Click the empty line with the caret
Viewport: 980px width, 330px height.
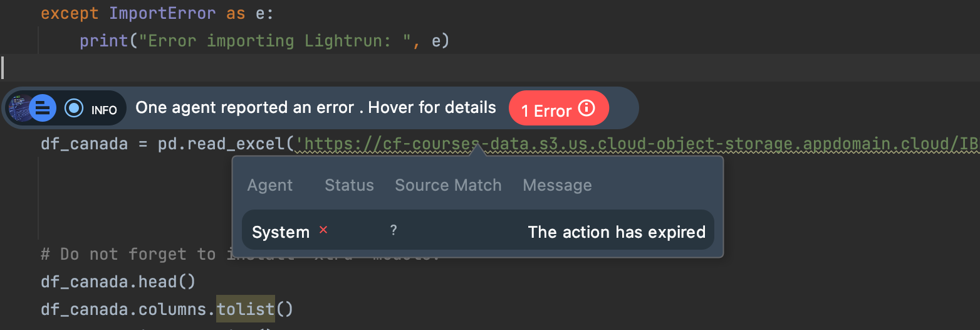click(490, 68)
